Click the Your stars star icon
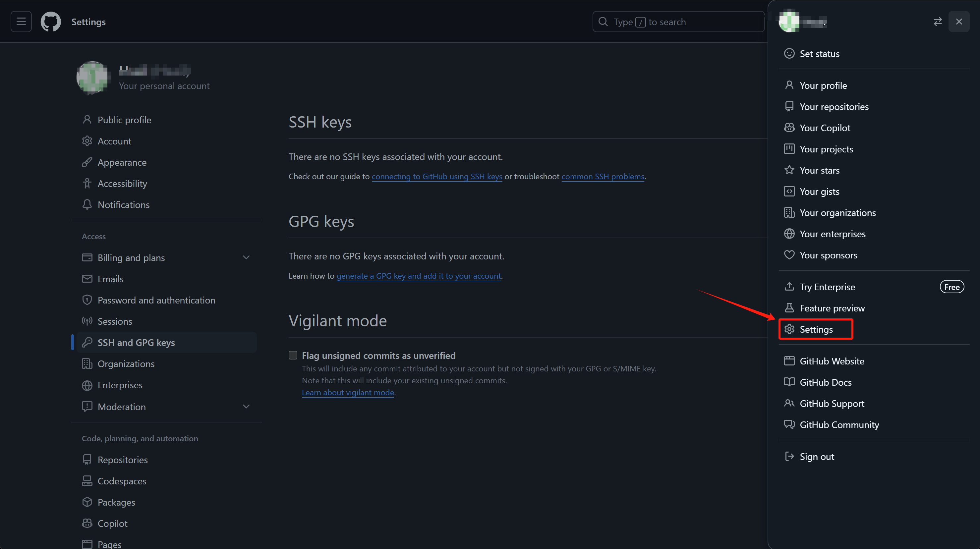 point(789,170)
